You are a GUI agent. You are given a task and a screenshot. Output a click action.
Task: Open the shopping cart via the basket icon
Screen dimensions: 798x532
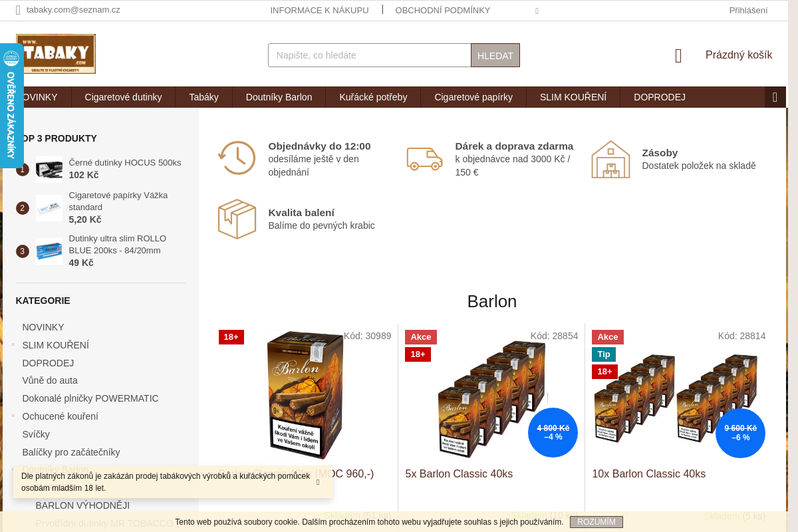pos(678,56)
